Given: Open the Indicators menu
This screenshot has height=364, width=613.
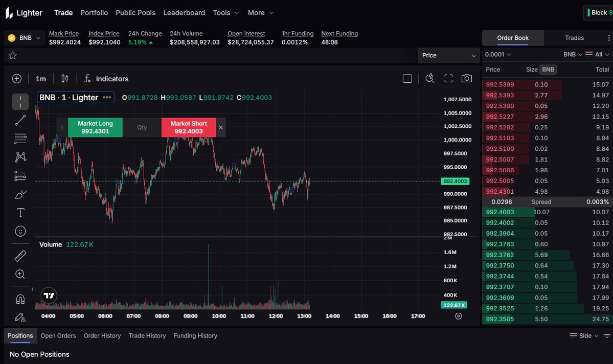Looking at the screenshot, I should click(x=106, y=78).
